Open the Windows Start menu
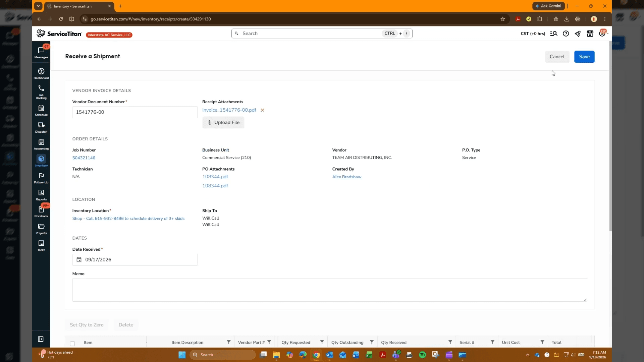This screenshot has width=644, height=362. pos(182,355)
